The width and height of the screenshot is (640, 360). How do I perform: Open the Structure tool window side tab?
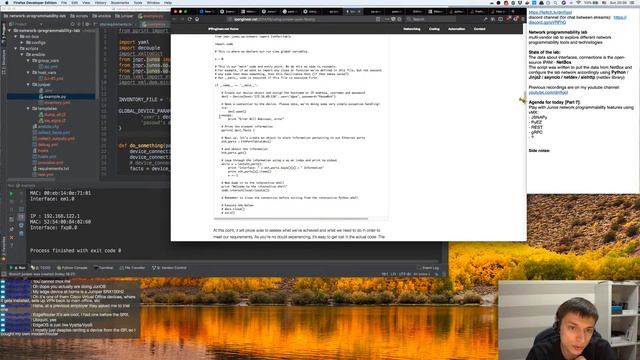tap(3, 62)
